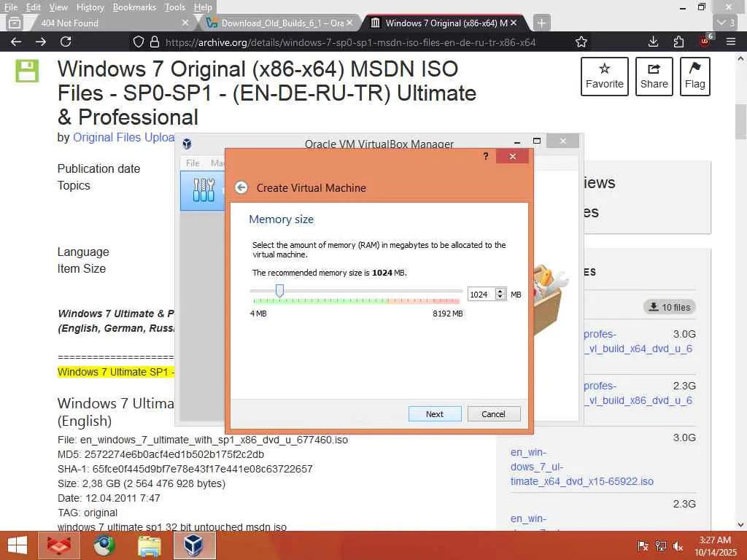Click the Flag button on archive.org
This screenshot has height=560, width=747.
(695, 76)
